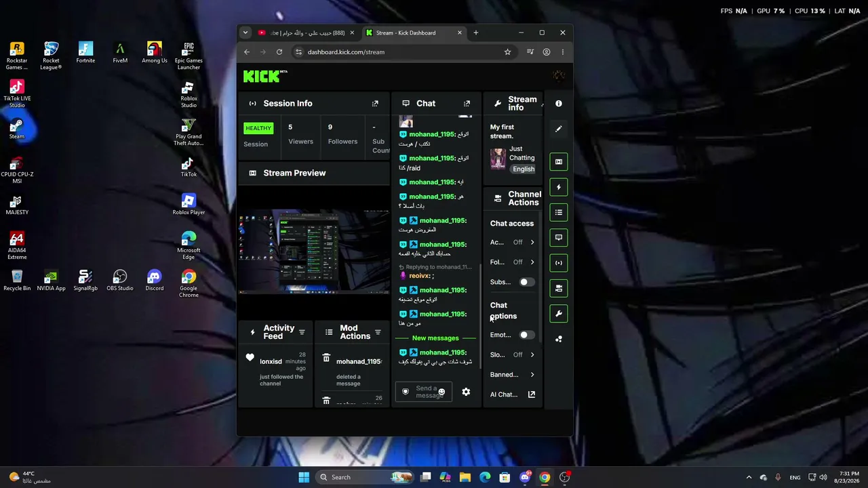Toggle Subscribers-only chat switch
The height and width of the screenshot is (488, 868).
click(x=527, y=282)
